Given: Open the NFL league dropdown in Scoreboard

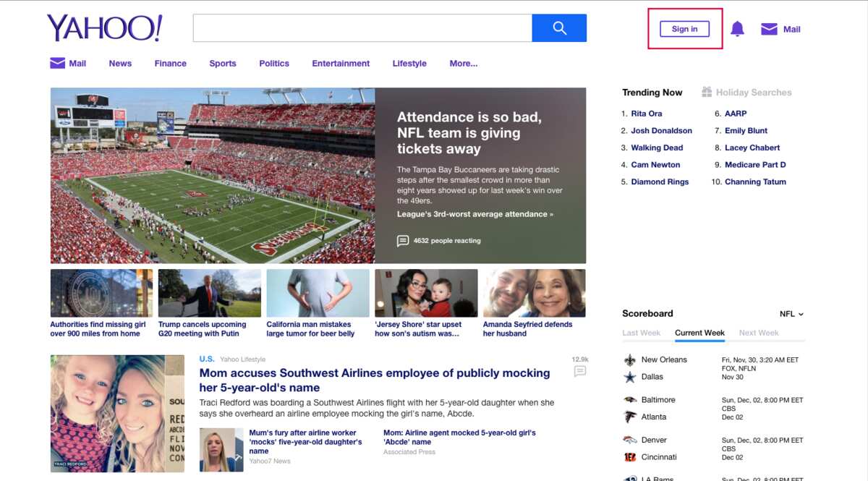Looking at the screenshot, I should pyautogui.click(x=791, y=314).
